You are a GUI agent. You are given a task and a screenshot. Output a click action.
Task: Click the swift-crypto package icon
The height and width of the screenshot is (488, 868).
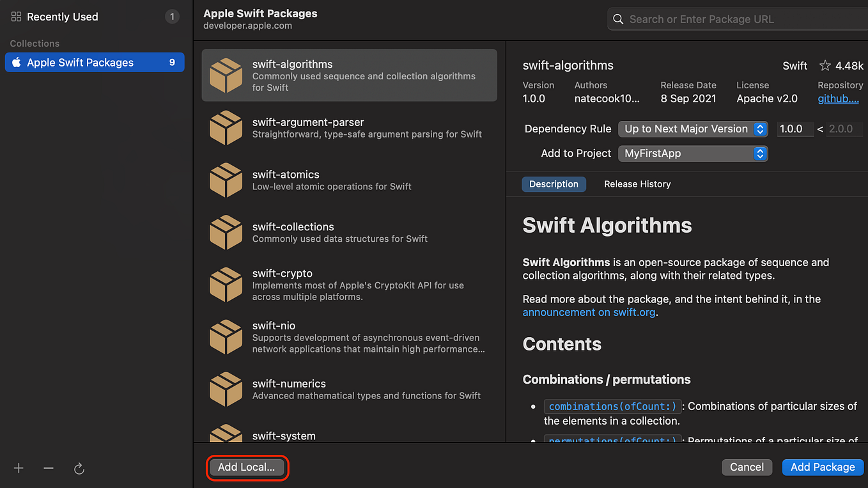226,285
